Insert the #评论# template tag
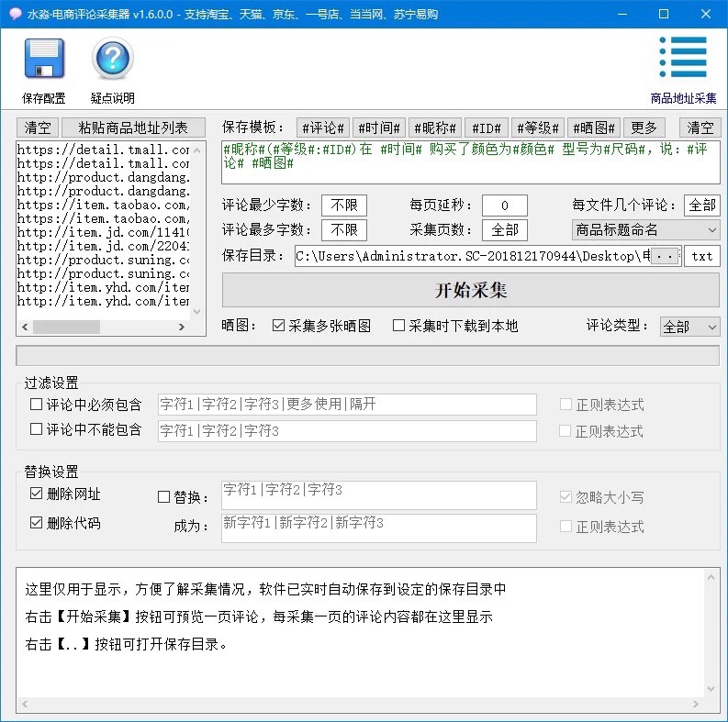The image size is (728, 722). [x=323, y=128]
